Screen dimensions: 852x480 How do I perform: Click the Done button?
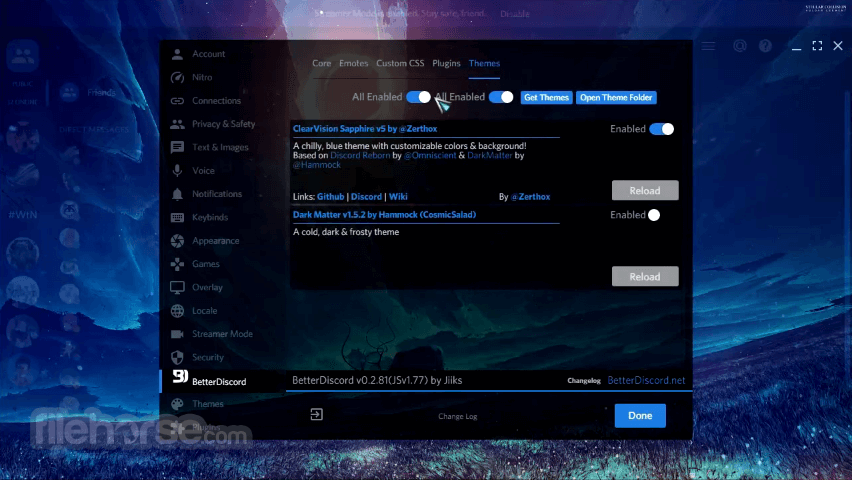point(640,415)
